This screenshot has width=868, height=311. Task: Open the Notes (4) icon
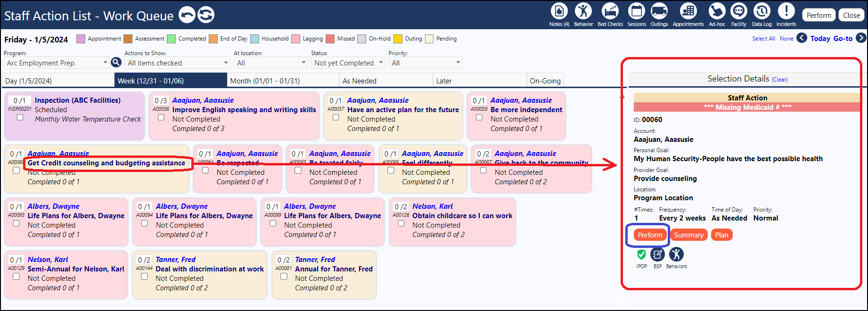pyautogui.click(x=559, y=11)
